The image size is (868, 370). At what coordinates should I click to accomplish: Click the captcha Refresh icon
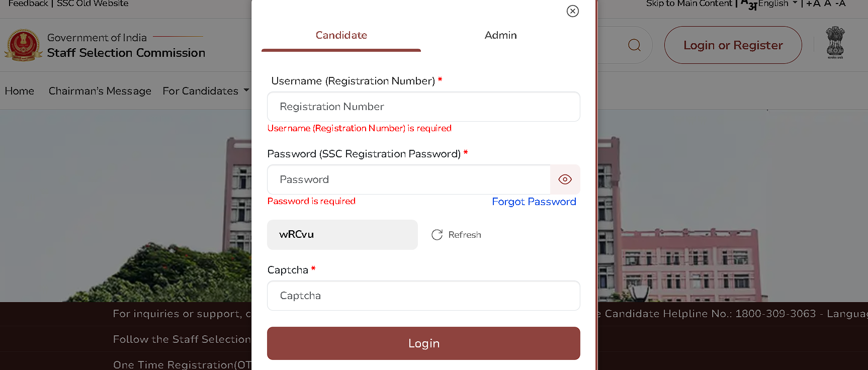click(x=437, y=235)
